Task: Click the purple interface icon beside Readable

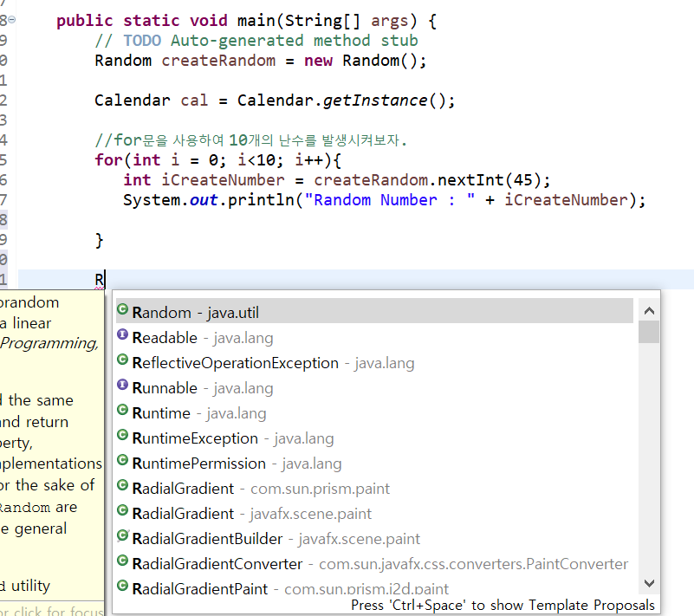Action: coord(123,337)
